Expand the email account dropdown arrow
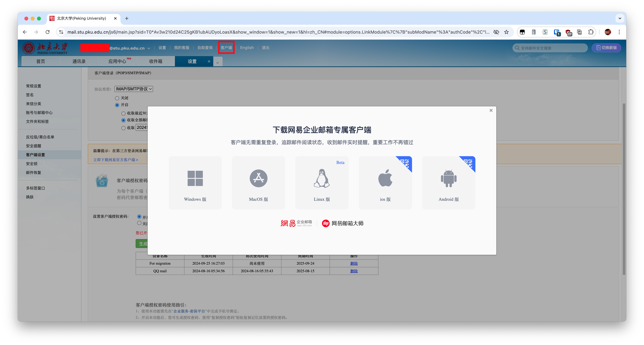Screen dimensions: 644x345 coord(149,48)
